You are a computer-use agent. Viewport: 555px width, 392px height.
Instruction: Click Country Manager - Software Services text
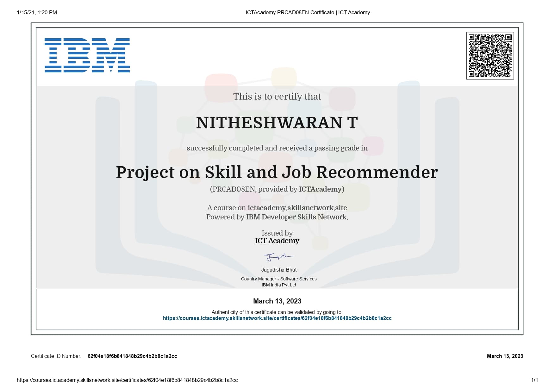279,279
